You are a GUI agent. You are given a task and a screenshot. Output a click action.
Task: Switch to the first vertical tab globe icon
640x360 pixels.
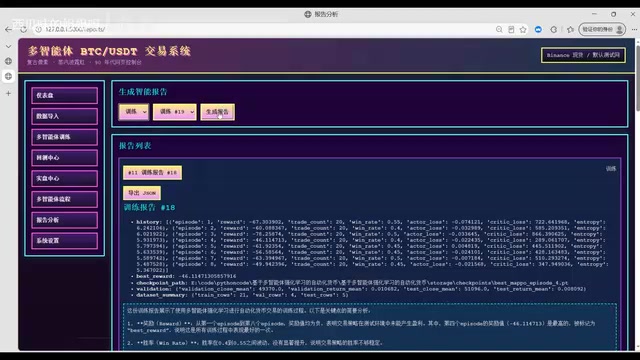pyautogui.click(x=9, y=61)
